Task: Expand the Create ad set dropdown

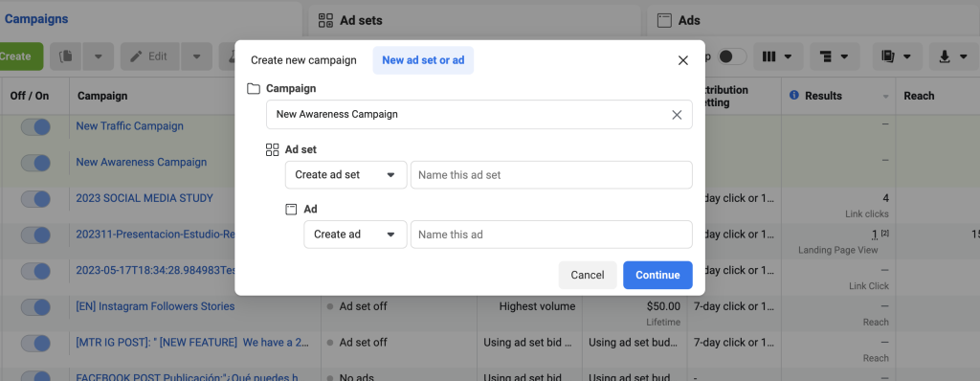Action: (x=346, y=174)
